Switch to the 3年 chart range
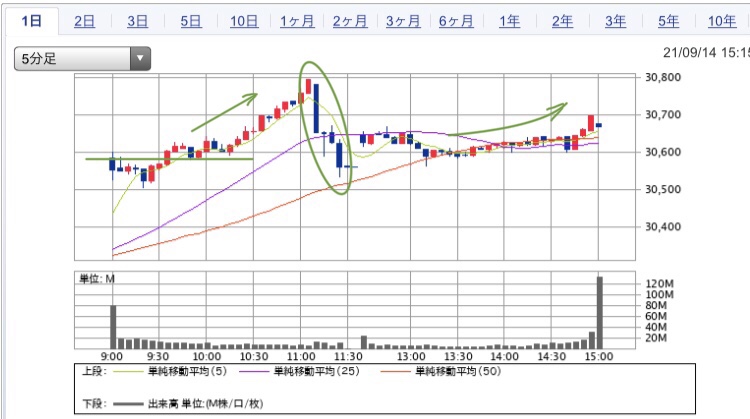Viewport: 750px width, 419px height. coord(616,21)
